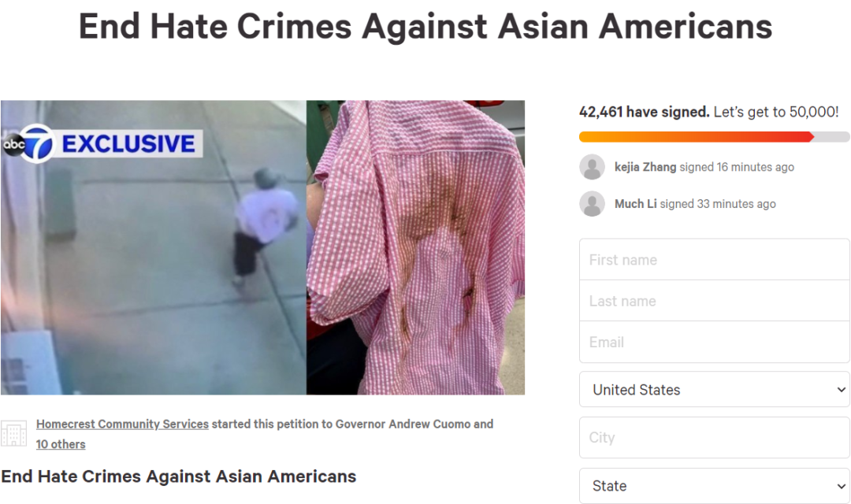Focus the First name field
Screen dimensions: 851x504
point(714,260)
